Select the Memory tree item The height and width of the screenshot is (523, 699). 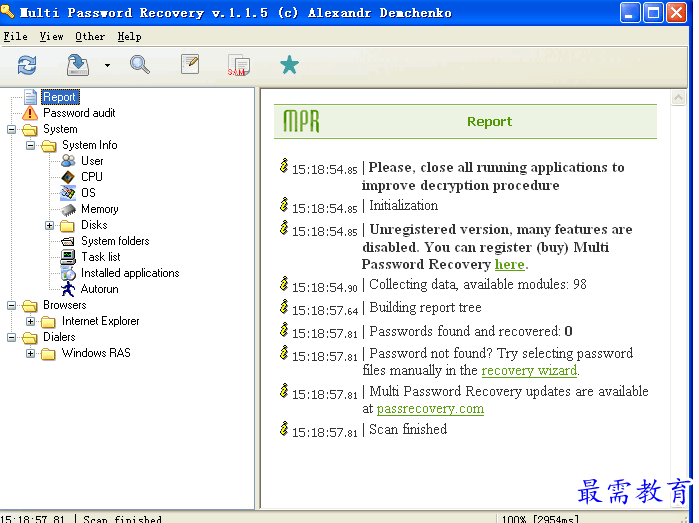tap(100, 209)
